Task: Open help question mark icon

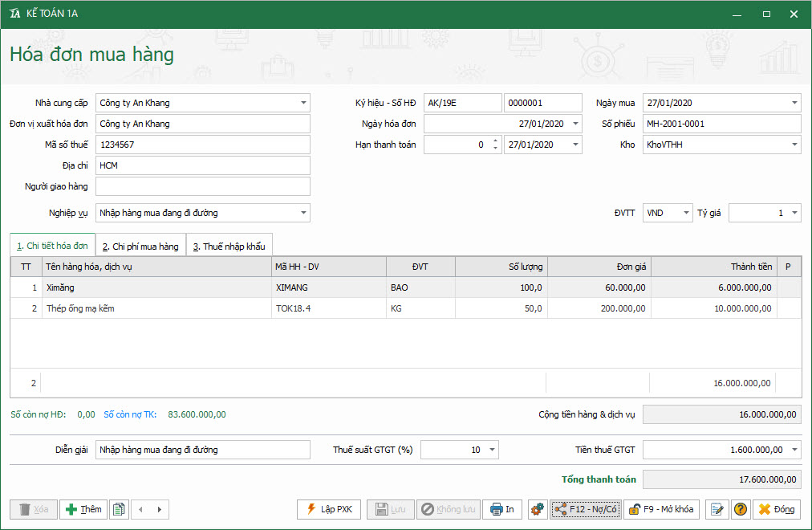Action: coord(741,509)
